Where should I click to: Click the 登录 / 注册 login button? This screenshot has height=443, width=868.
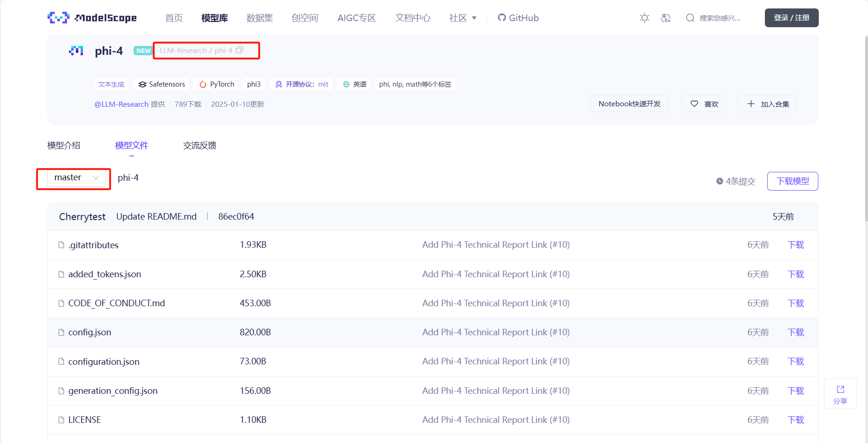click(791, 18)
